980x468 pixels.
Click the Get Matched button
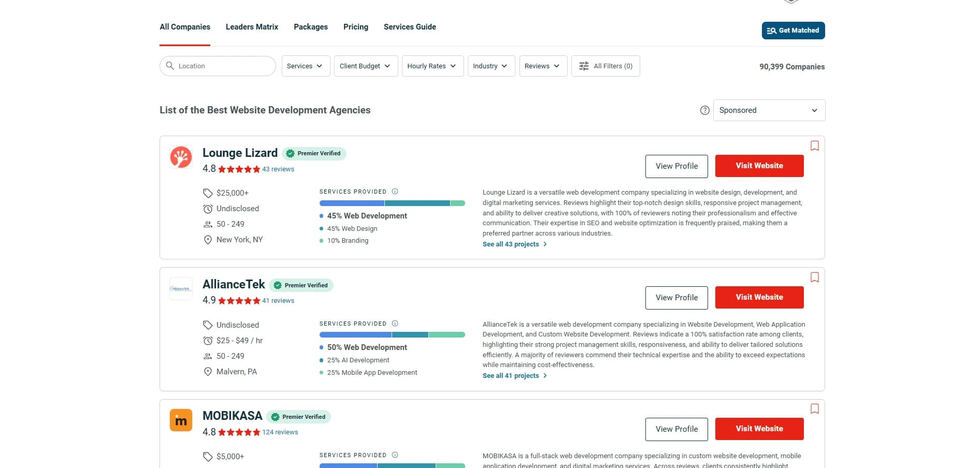[793, 31]
